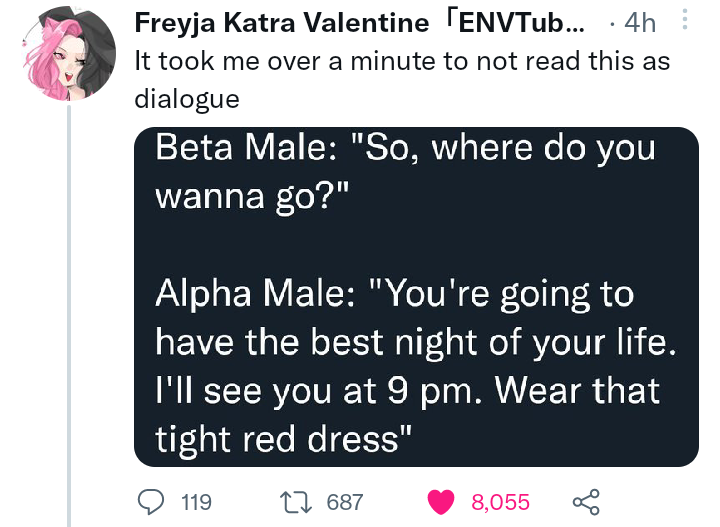Open Freyja's pink-haired profile avatar
Viewport: 720px width, 527px height.
pyautogui.click(x=69, y=53)
